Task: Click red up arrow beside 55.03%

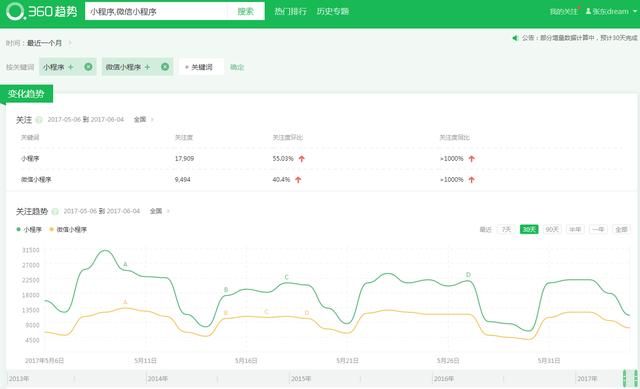Action: pos(301,159)
